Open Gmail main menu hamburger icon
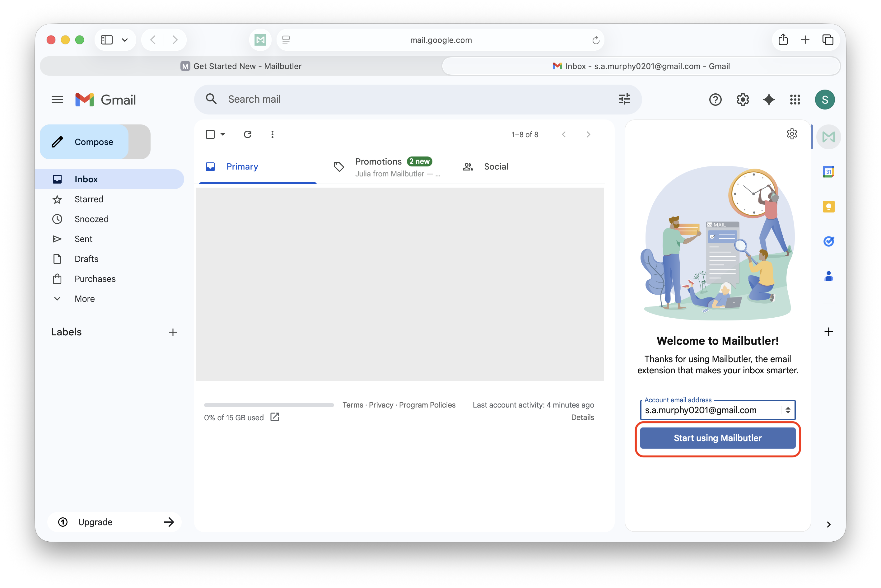Image resolution: width=881 pixels, height=588 pixels. point(57,99)
